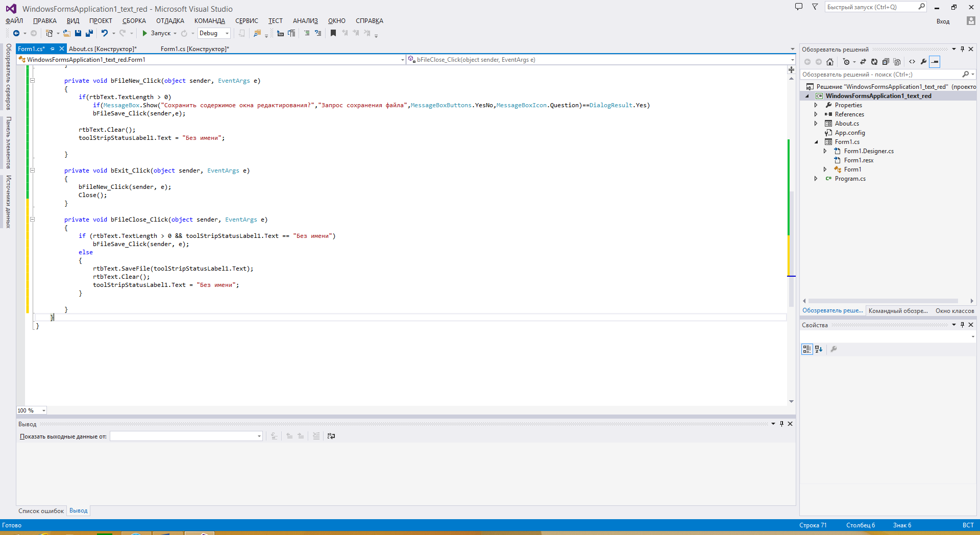The width and height of the screenshot is (980, 535).
Task: Expand the Form1.Designer.cs node
Action: coord(825,151)
